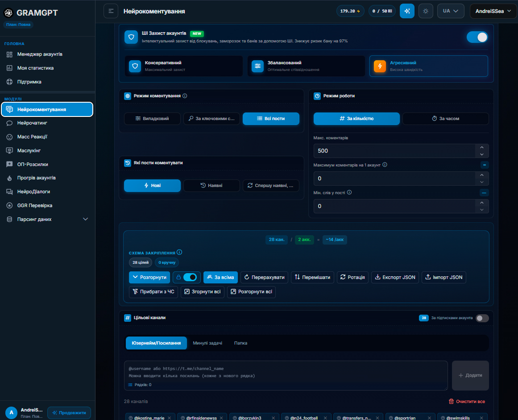Open the sidebar collapse hamburger menu
The image size is (518, 420).
click(x=111, y=11)
